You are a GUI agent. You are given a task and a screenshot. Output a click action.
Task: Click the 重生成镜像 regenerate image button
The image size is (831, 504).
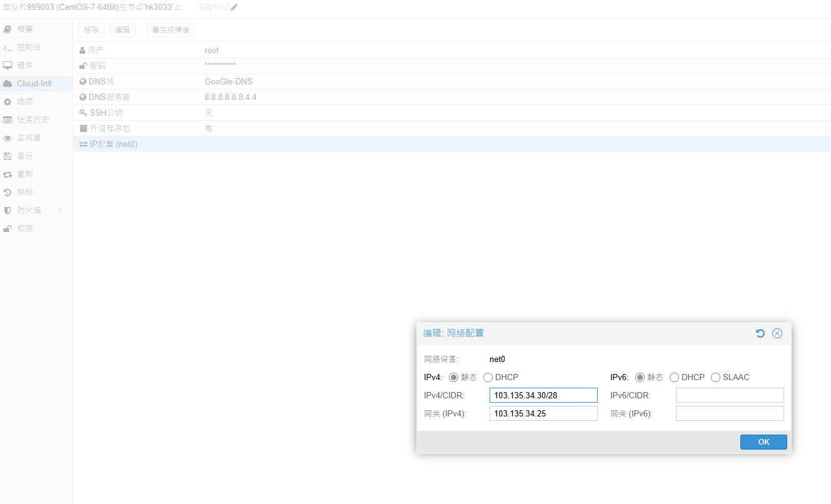pyautogui.click(x=170, y=30)
